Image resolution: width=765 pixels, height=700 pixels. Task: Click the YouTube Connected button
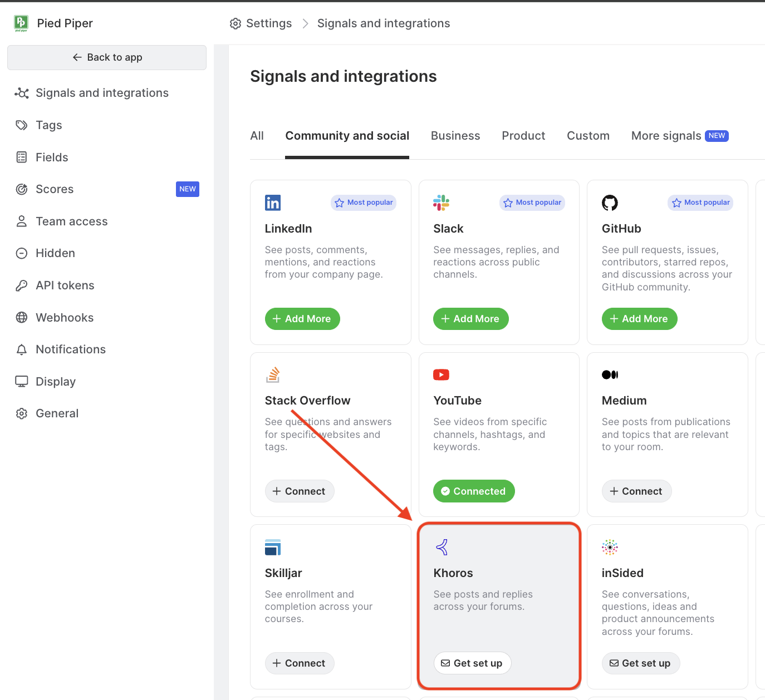tap(474, 491)
